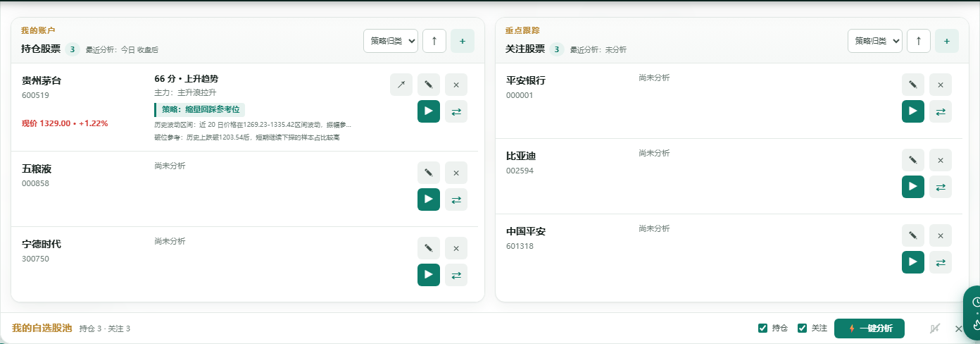Viewport: 980px width, 344px height.
Task: Toggle sort direction arrow in 持仓股票 panel
Action: (x=434, y=41)
